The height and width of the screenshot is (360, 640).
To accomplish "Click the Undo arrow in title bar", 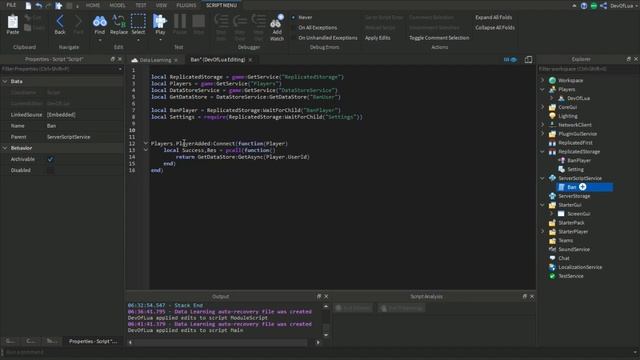I will click(x=38, y=5).
